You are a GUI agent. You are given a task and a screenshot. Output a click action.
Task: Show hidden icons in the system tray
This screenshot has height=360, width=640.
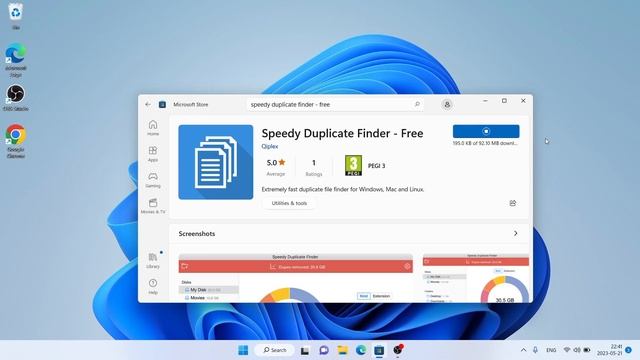coord(523,350)
